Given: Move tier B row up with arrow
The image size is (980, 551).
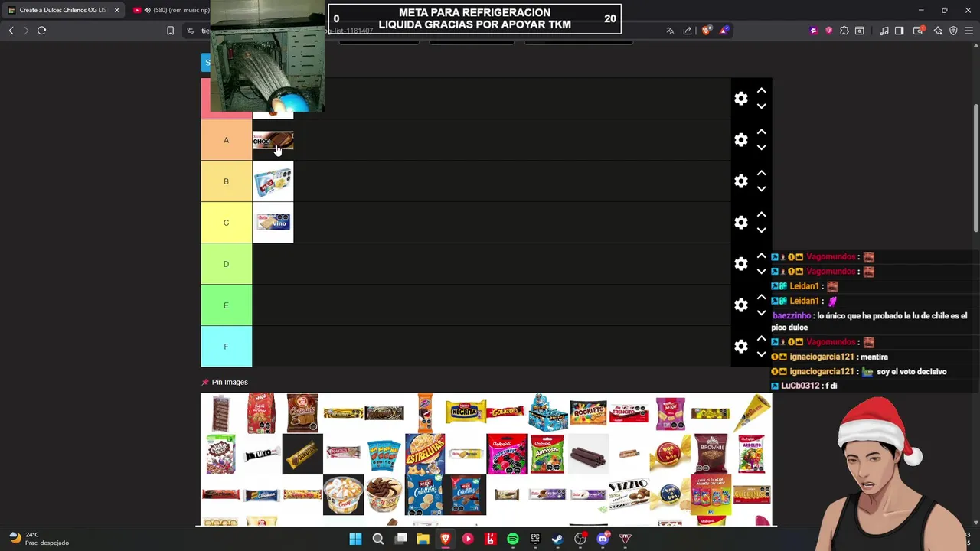Looking at the screenshot, I should tap(761, 173).
